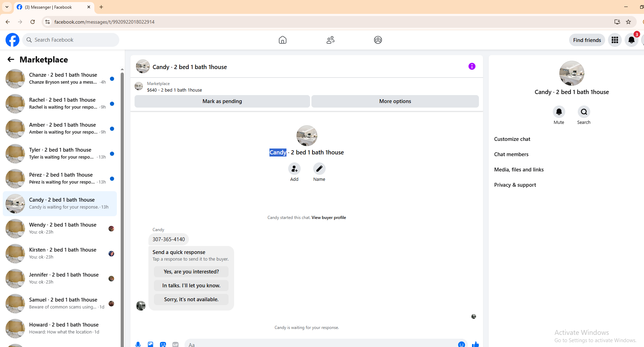Open the browser tab search dropdown
The width and height of the screenshot is (644, 347).
(7, 7)
